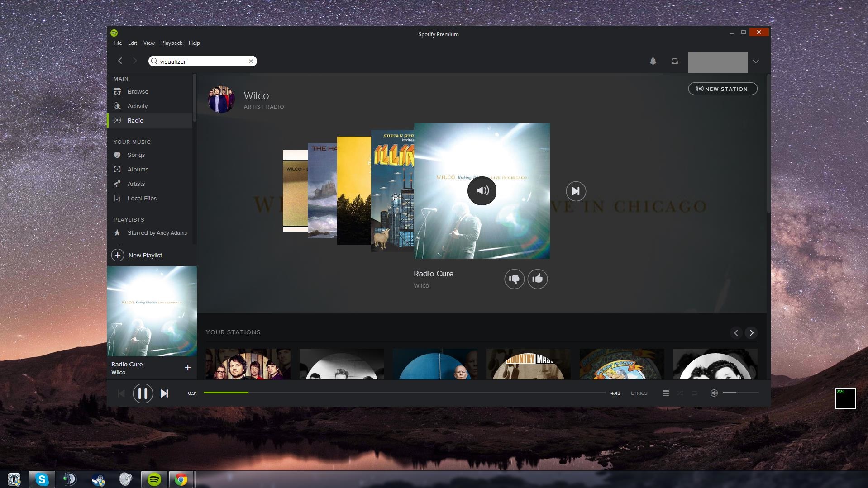
Task: Open the inbox tray icon
Action: (674, 61)
